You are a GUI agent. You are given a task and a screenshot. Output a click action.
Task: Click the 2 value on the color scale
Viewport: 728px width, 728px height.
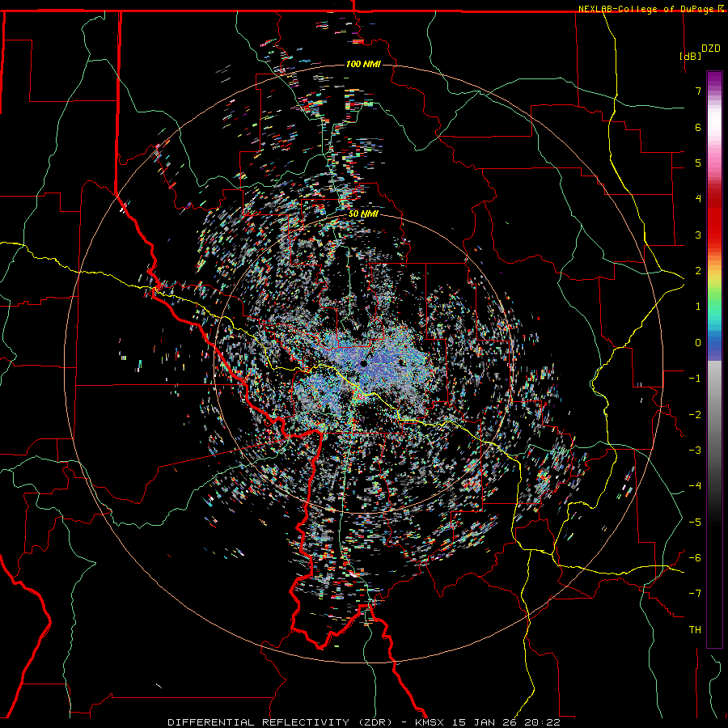[x=698, y=271]
